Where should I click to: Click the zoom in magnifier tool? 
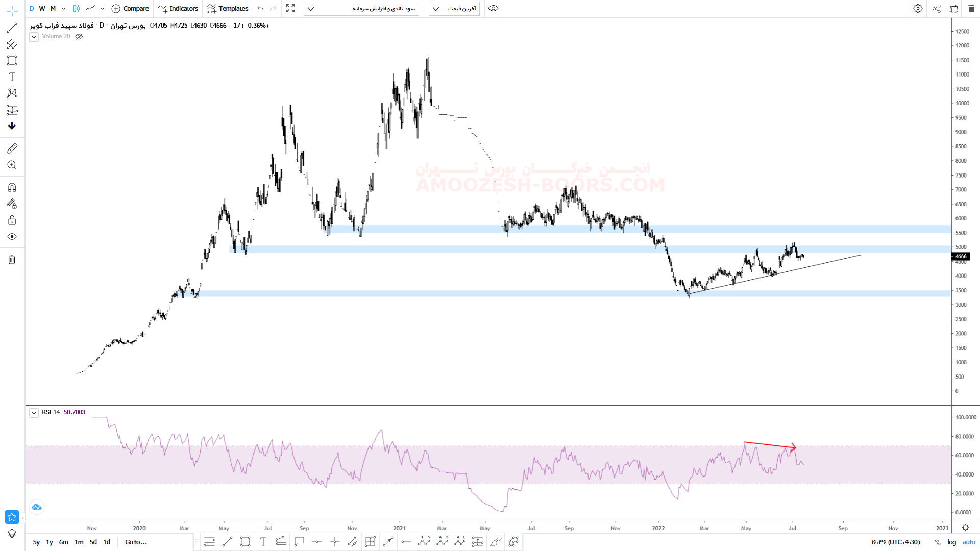(x=12, y=165)
